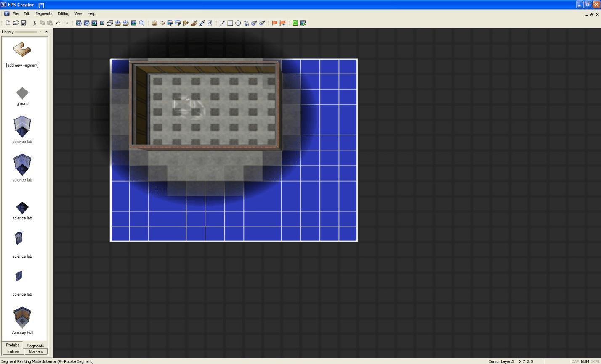
Task: Minimize the inner document window
Action: (587, 14)
